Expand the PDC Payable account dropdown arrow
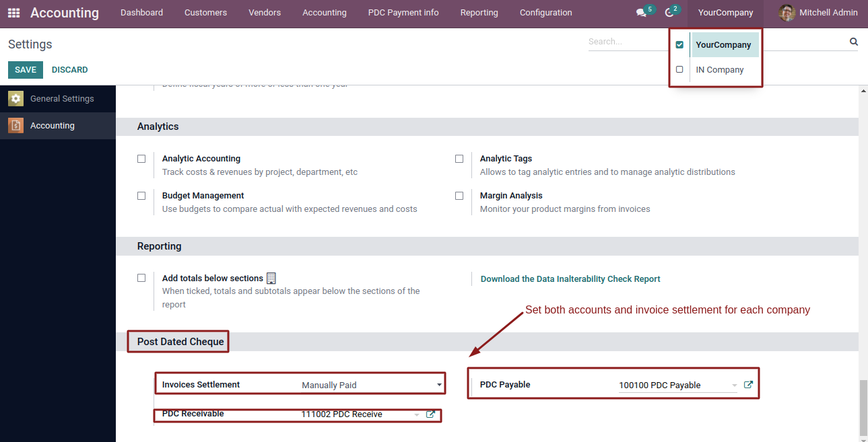The height and width of the screenshot is (442, 868). [734, 385]
